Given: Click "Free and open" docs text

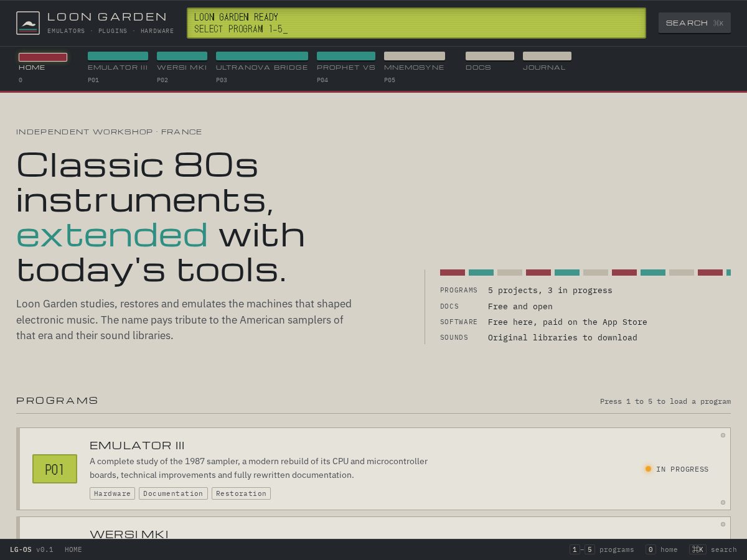Looking at the screenshot, I should 520,306.
